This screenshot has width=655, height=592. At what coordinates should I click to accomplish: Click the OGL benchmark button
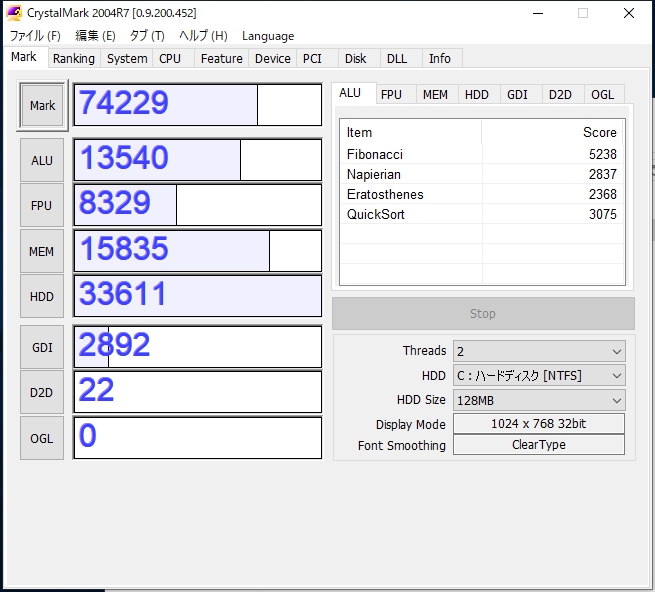click(x=42, y=438)
